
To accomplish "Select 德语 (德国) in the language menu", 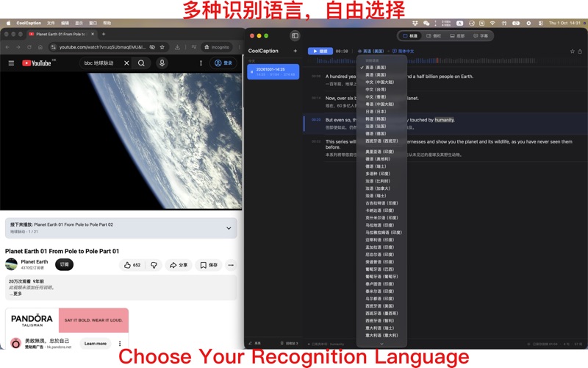I will [376, 133].
